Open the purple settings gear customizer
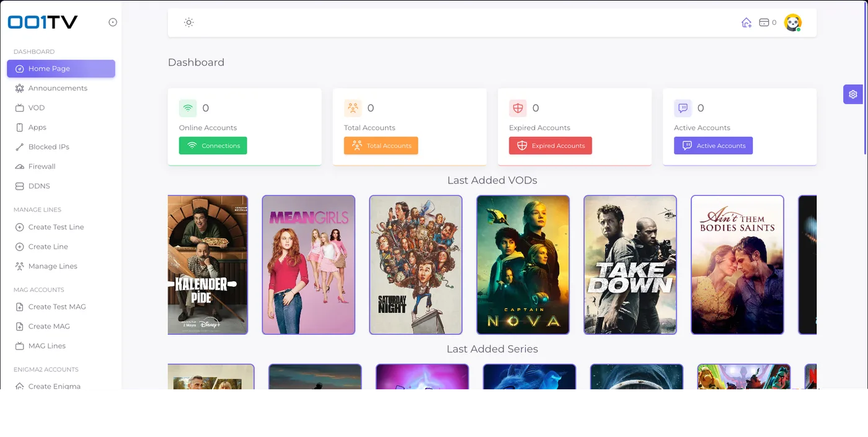The width and height of the screenshot is (868, 437). (853, 94)
